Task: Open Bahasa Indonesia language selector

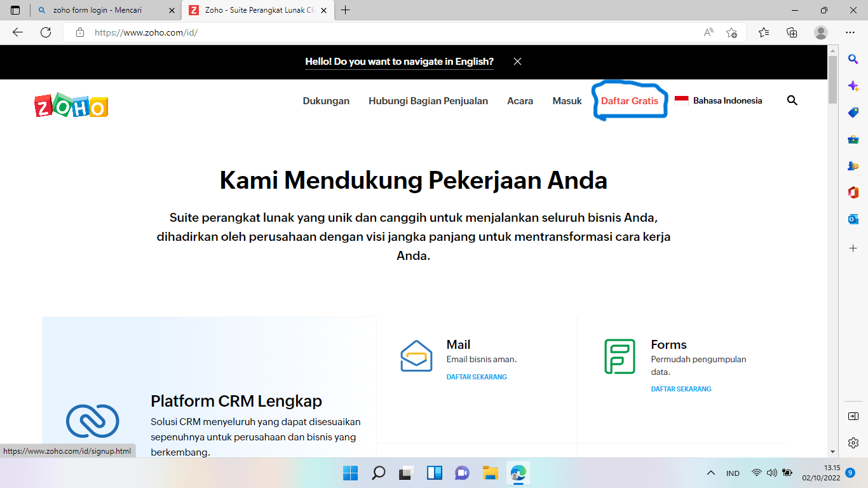Action: [x=718, y=100]
